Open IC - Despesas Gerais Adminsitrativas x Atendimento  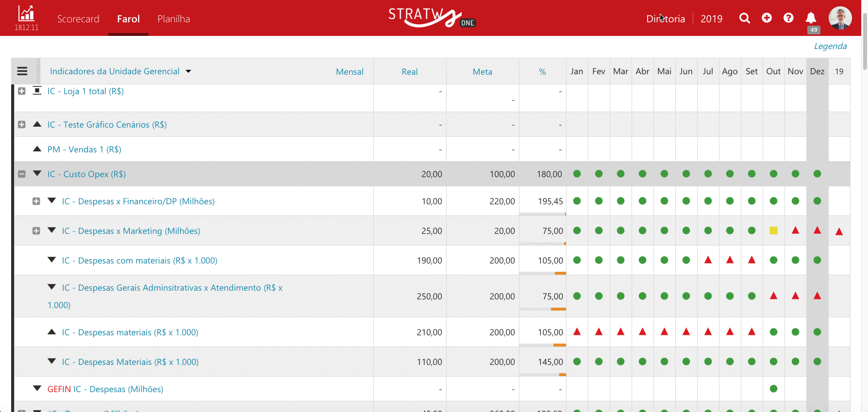[165, 296]
